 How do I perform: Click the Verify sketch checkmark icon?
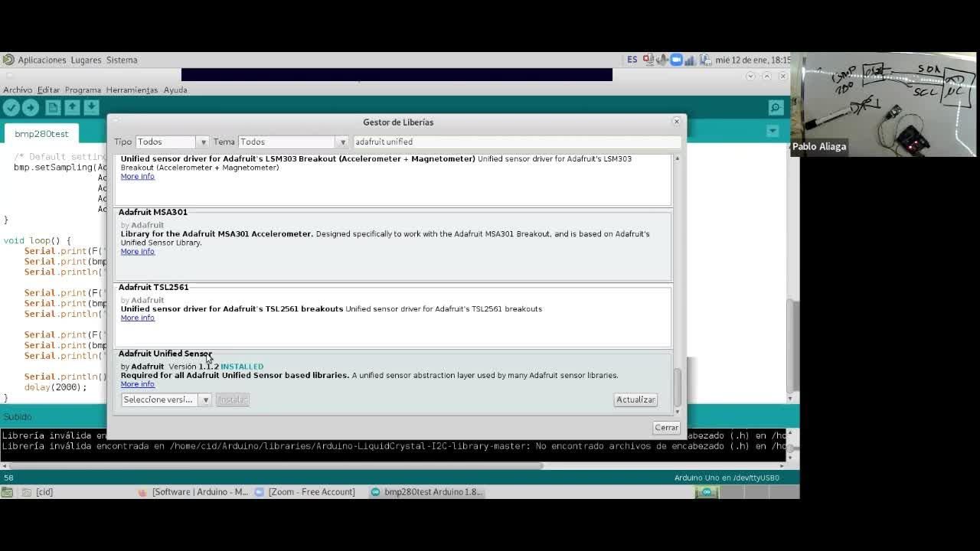click(11, 108)
